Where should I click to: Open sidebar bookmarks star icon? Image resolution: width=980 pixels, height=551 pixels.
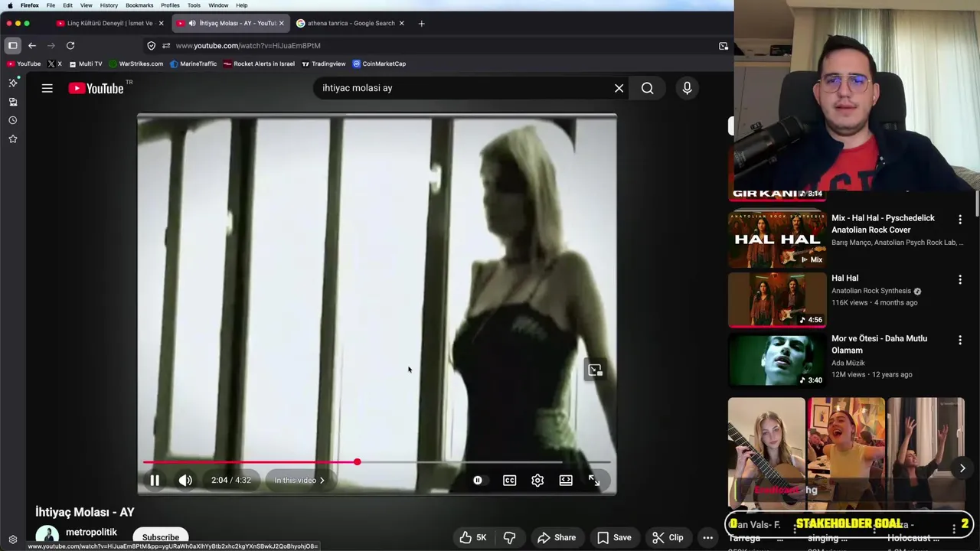pyautogui.click(x=12, y=139)
